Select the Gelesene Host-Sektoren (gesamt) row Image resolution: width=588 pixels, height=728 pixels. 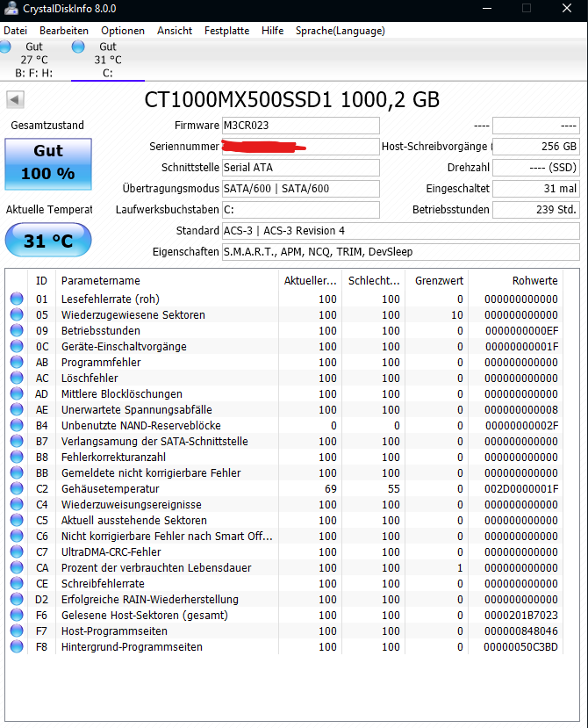284,616
